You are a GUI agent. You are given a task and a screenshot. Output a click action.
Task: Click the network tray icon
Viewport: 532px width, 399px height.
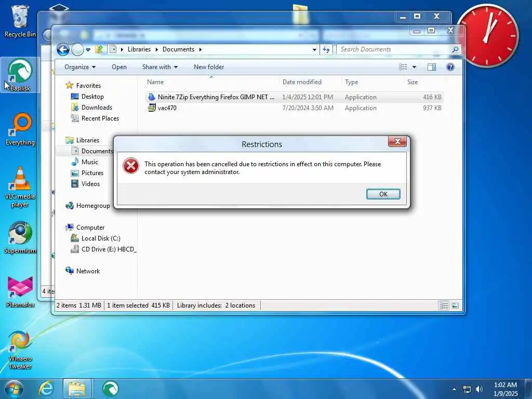coord(467,389)
